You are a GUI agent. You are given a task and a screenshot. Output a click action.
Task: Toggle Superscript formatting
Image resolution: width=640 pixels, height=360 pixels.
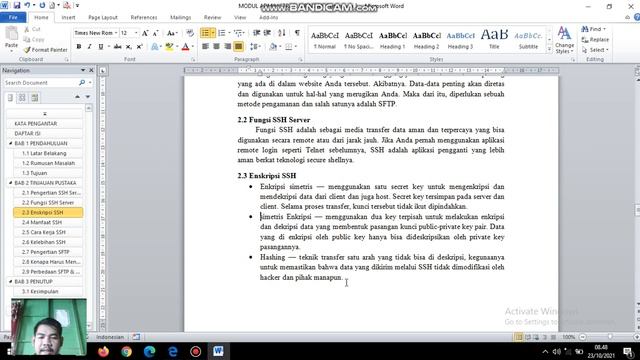pyautogui.click(x=139, y=47)
